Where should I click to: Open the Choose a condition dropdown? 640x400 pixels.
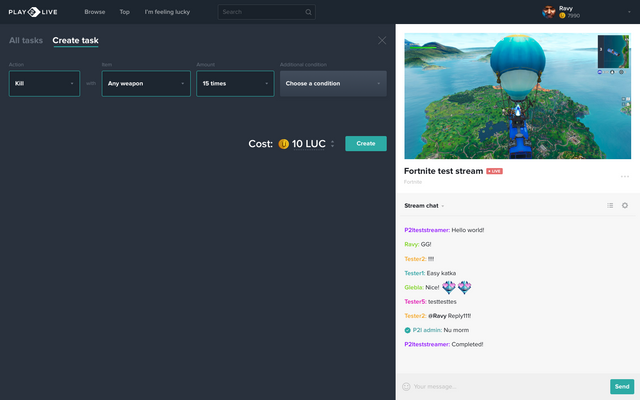[x=333, y=84]
